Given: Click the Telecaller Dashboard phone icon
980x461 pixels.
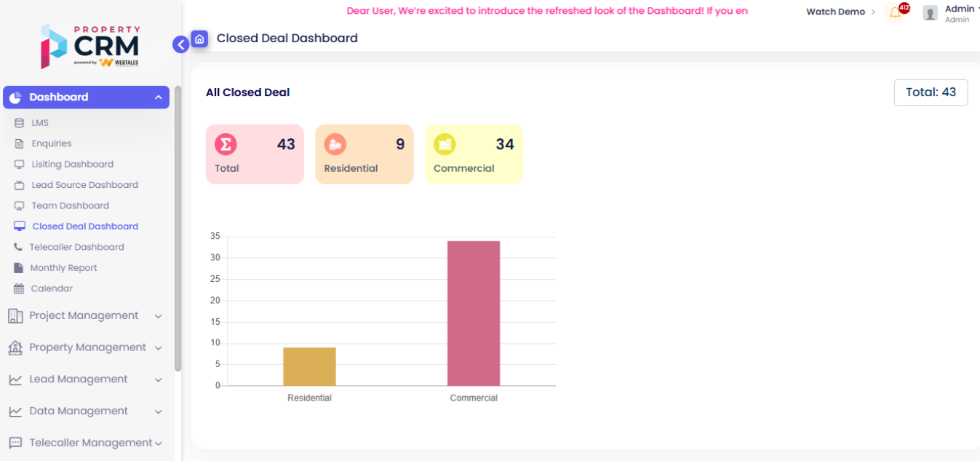Looking at the screenshot, I should click(18, 247).
